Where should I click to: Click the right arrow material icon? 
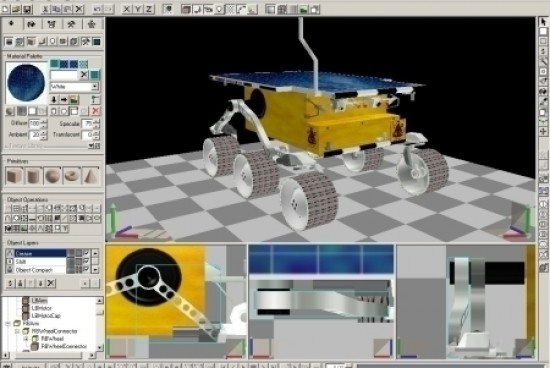pyautogui.click(x=64, y=100)
